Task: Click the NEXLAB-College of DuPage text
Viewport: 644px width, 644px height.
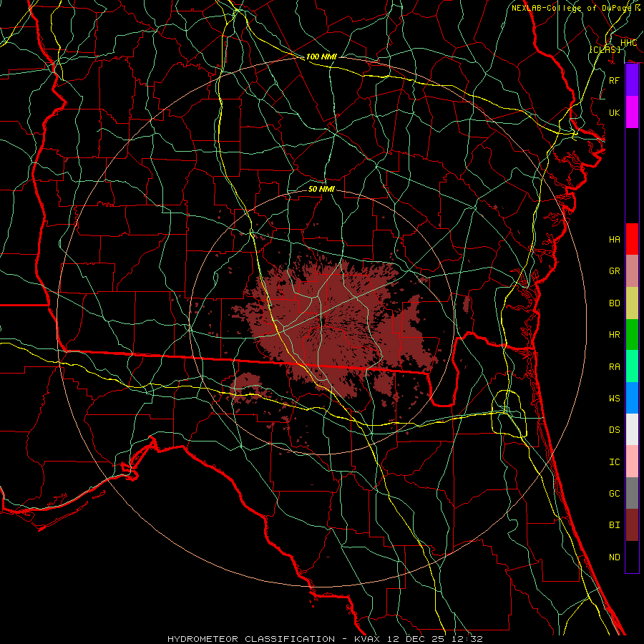Action: 571,8
